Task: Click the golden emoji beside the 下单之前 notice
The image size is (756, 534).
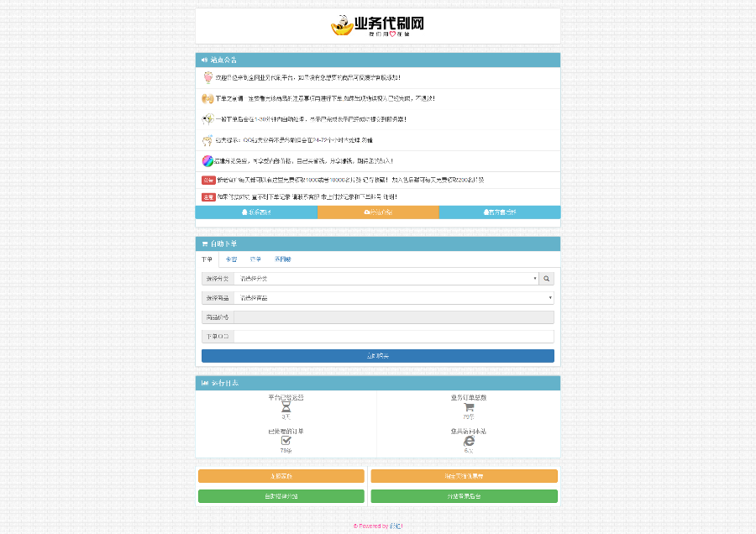Action: (207, 99)
